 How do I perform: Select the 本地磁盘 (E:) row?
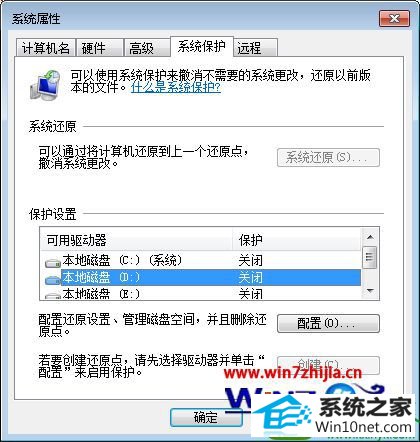[x=201, y=294]
